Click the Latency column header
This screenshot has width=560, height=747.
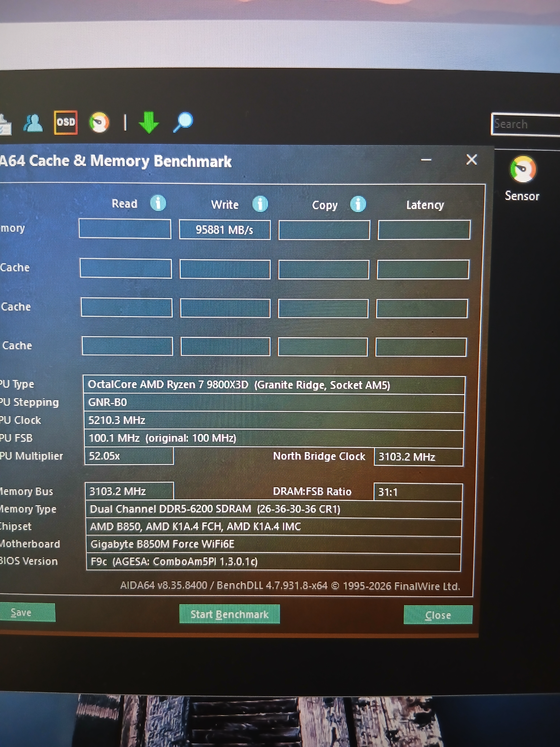[425, 205]
